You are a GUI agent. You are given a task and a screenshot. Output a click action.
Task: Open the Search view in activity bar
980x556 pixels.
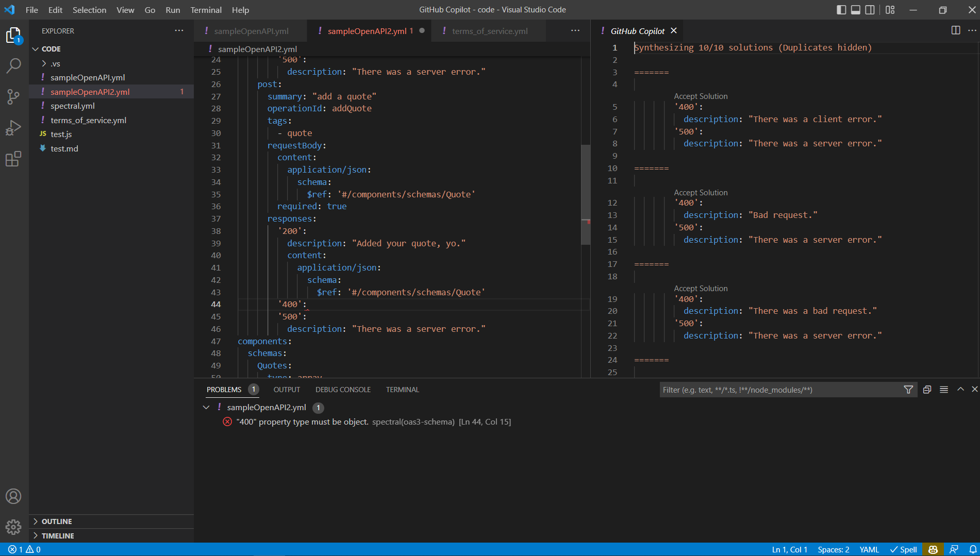[13, 65]
